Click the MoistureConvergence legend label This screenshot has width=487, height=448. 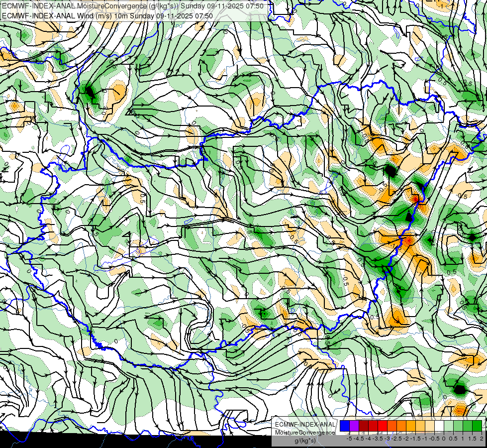click(305, 433)
